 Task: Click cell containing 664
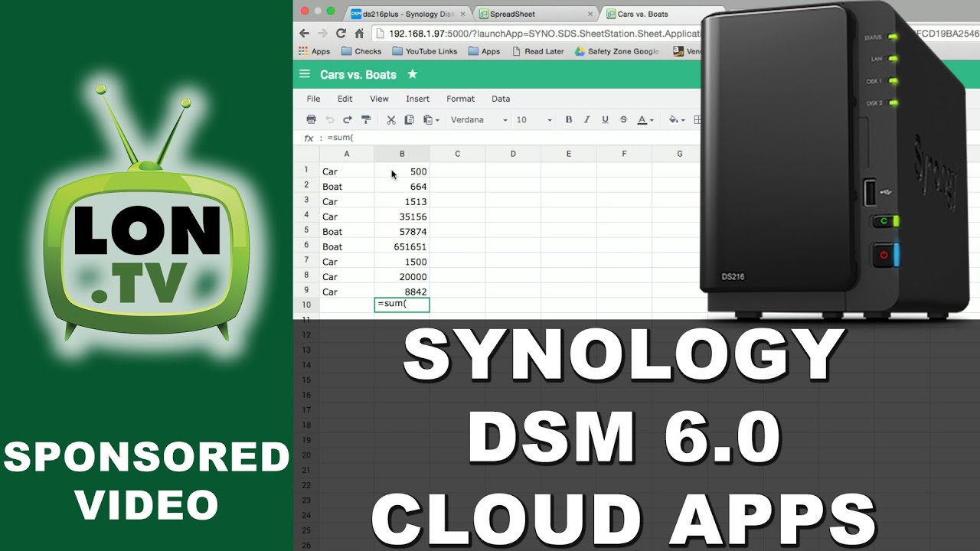tap(402, 187)
